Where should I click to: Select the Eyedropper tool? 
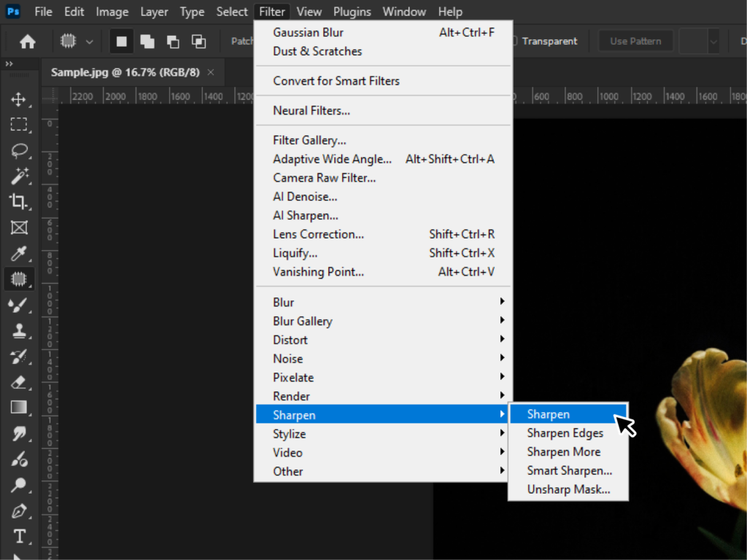(20, 253)
